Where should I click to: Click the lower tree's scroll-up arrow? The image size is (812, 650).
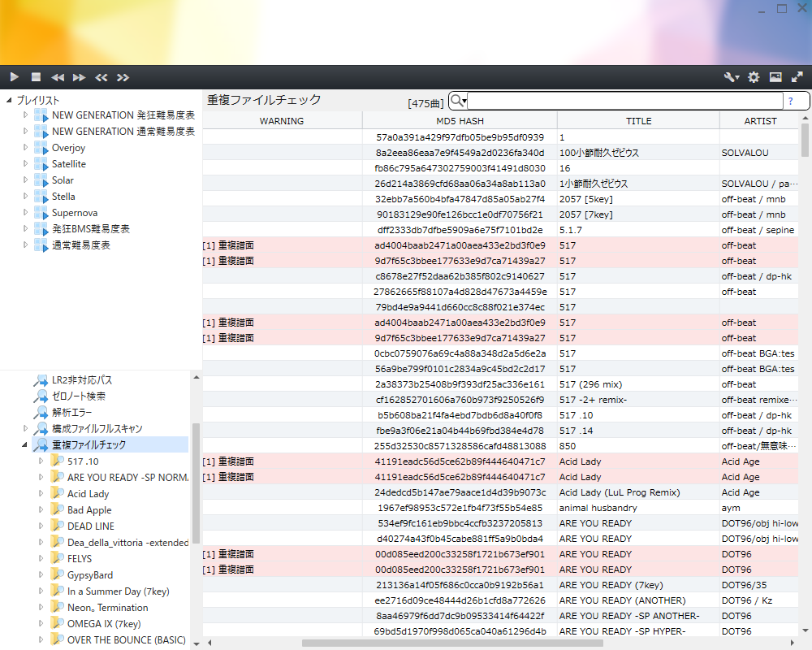197,377
